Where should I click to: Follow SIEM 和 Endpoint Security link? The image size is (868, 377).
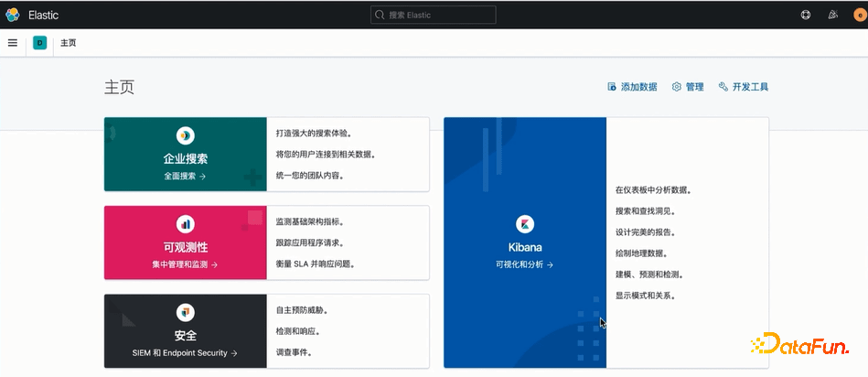coord(185,352)
